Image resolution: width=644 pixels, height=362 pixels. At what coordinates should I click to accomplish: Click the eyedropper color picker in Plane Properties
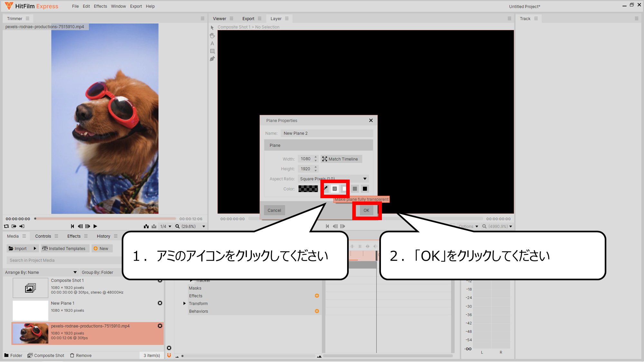(325, 189)
